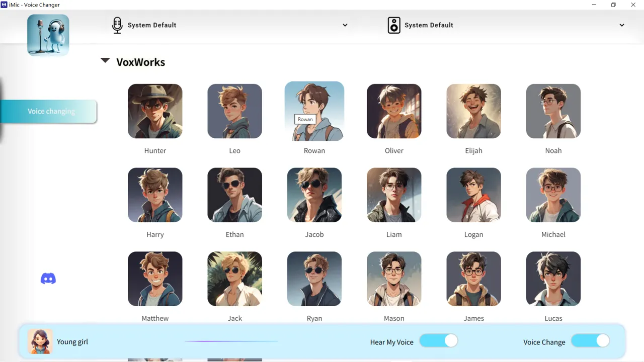Restore down the iMic window

coord(613,5)
